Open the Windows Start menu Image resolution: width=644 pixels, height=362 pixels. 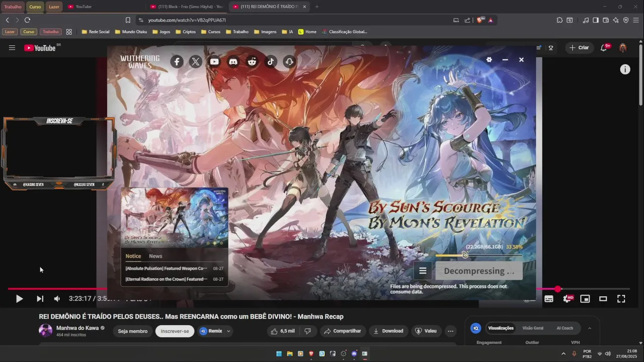279,353
